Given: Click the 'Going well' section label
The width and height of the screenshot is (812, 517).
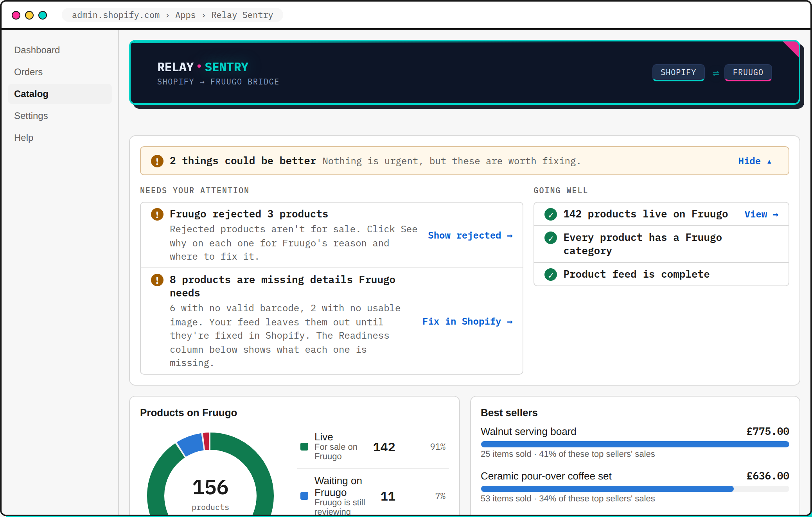Looking at the screenshot, I should (560, 190).
